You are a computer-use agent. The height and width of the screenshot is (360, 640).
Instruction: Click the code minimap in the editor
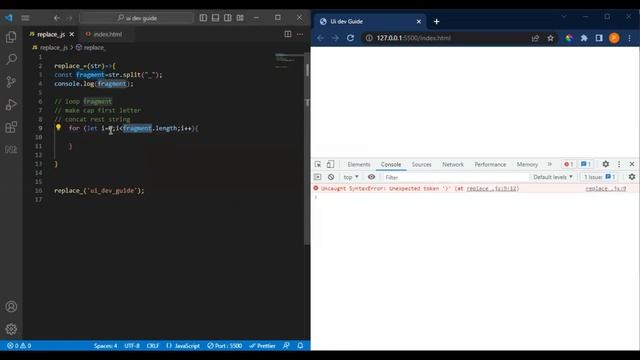pos(289,60)
